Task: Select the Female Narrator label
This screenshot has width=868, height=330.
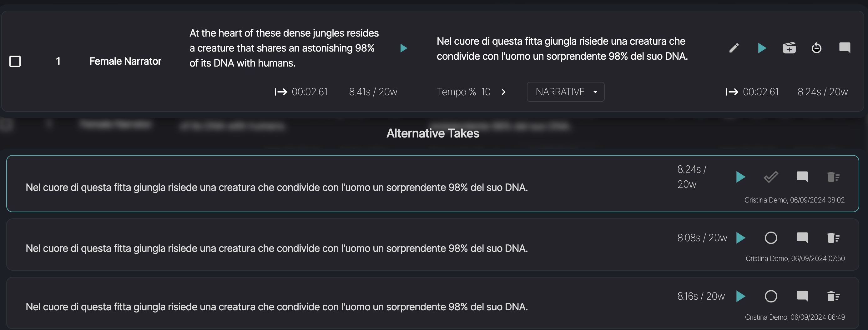Action: (125, 61)
